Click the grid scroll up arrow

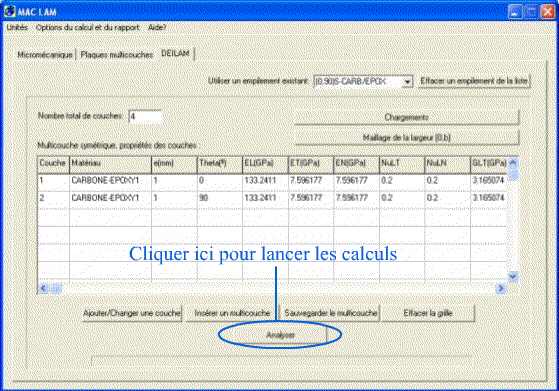[513, 162]
